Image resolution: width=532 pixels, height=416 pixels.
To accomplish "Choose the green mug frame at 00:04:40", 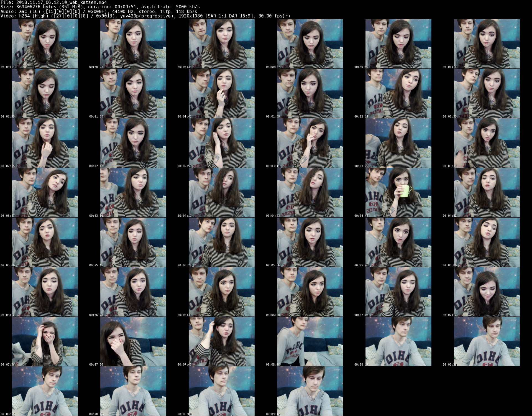I will pos(398,193).
